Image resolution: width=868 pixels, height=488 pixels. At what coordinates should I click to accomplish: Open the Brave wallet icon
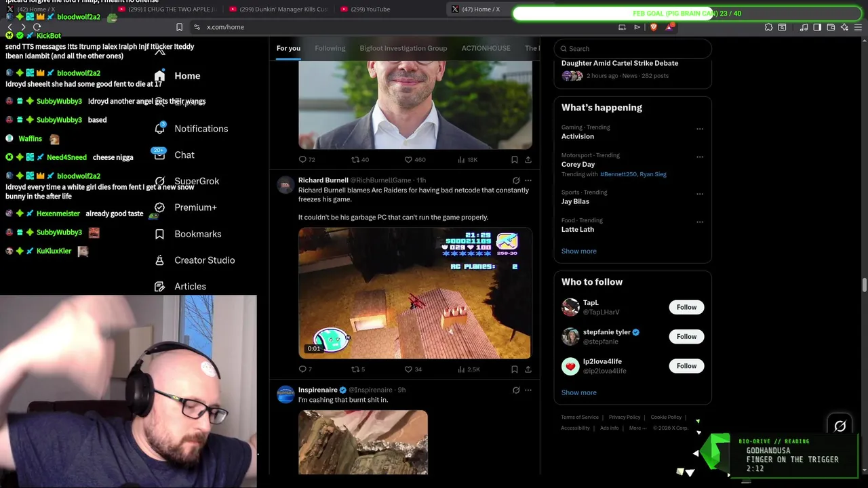tap(831, 27)
